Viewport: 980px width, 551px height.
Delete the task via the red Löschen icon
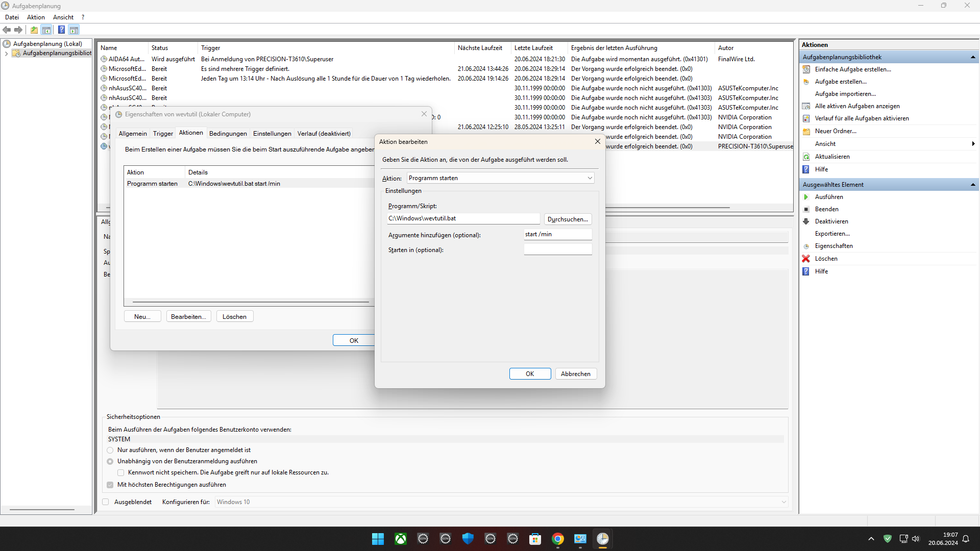click(x=806, y=259)
